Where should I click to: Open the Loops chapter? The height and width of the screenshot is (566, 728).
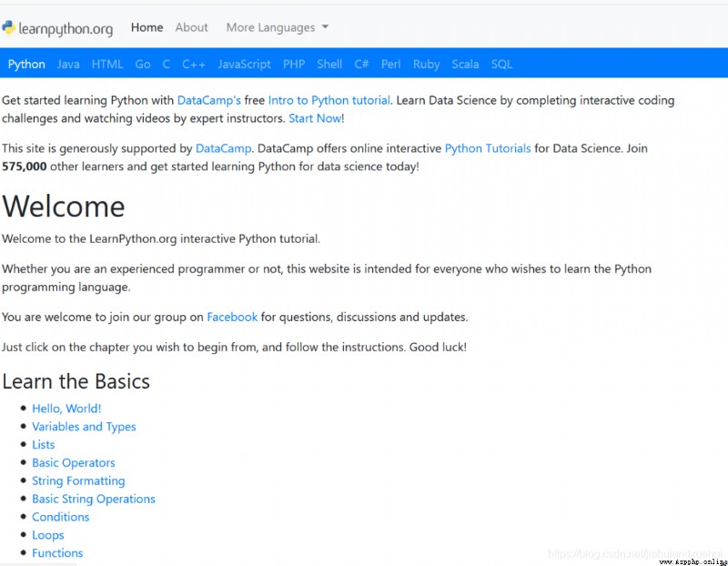pyautogui.click(x=48, y=535)
